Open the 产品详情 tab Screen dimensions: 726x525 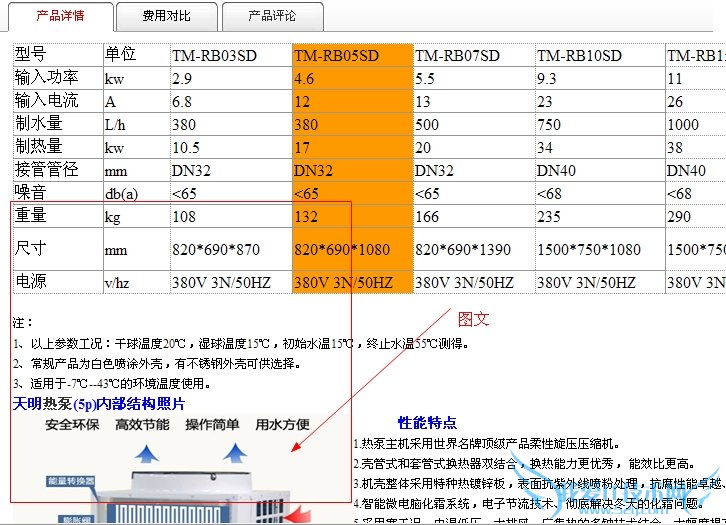pyautogui.click(x=61, y=16)
